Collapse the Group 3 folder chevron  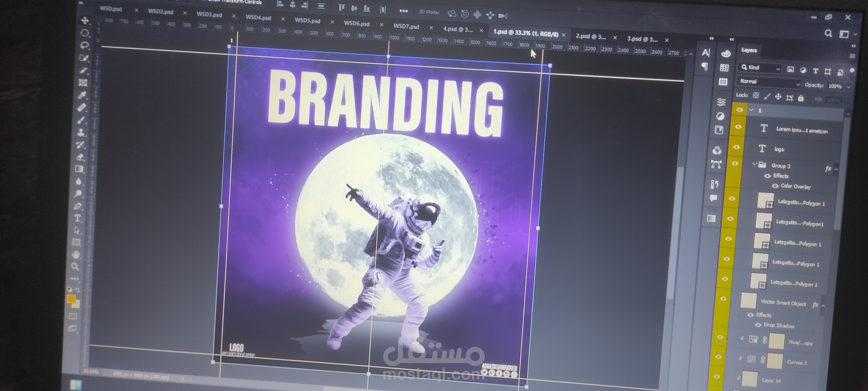coord(754,164)
